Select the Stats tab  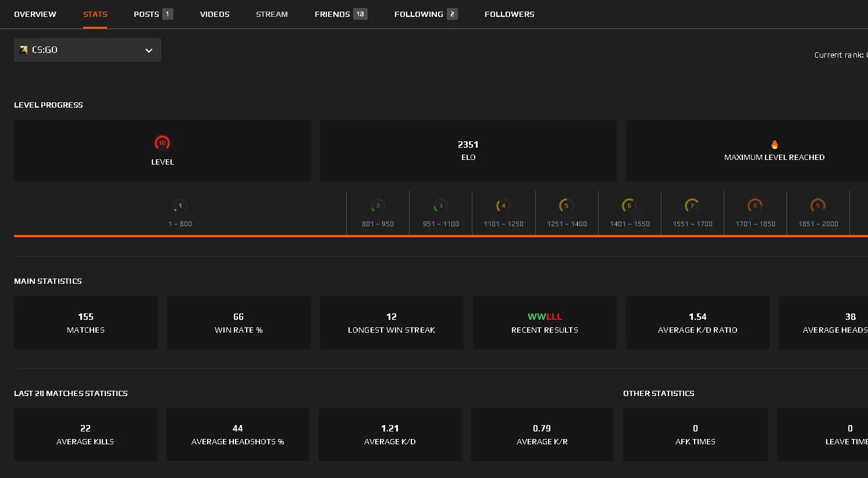pyautogui.click(x=95, y=14)
